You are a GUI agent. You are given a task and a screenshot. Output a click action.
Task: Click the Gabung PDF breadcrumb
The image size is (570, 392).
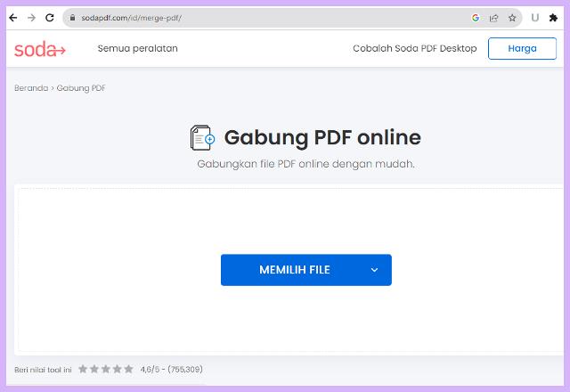pos(81,88)
